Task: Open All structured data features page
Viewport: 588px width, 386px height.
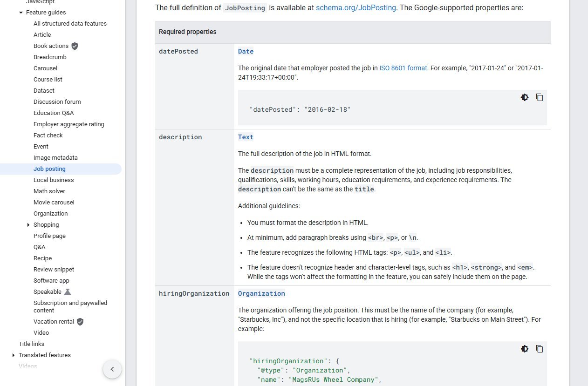Action: tap(70, 24)
